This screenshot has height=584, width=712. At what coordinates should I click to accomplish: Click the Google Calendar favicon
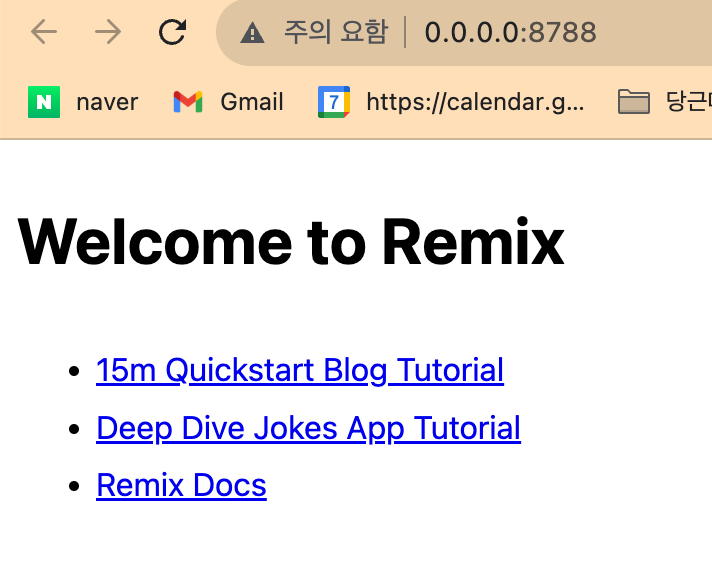point(334,102)
